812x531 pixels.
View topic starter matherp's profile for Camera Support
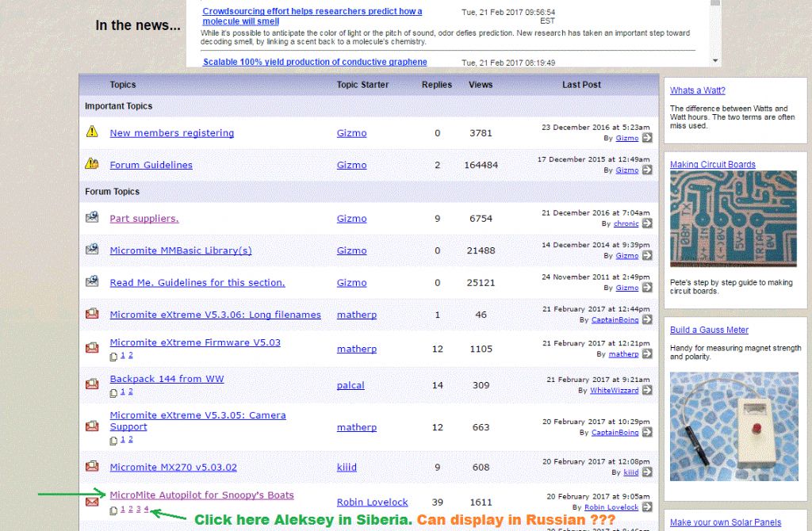(x=356, y=427)
